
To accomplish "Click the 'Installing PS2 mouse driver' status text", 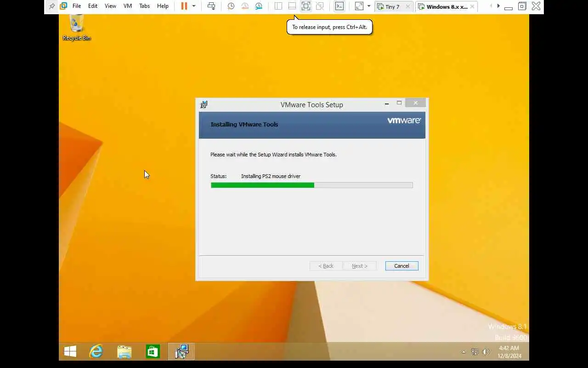I will pyautogui.click(x=271, y=176).
